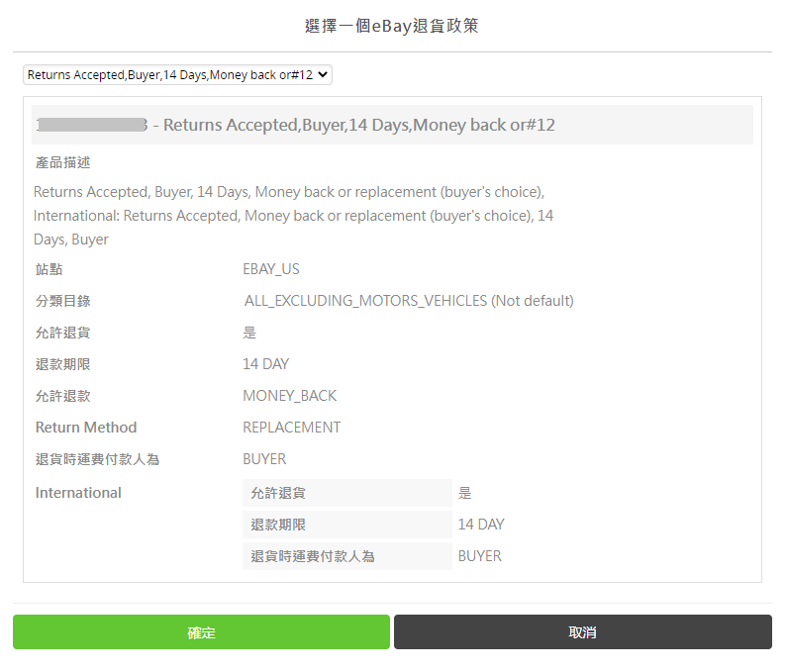Click the 產品描述 label
The height and width of the screenshot is (672, 788).
click(x=62, y=162)
